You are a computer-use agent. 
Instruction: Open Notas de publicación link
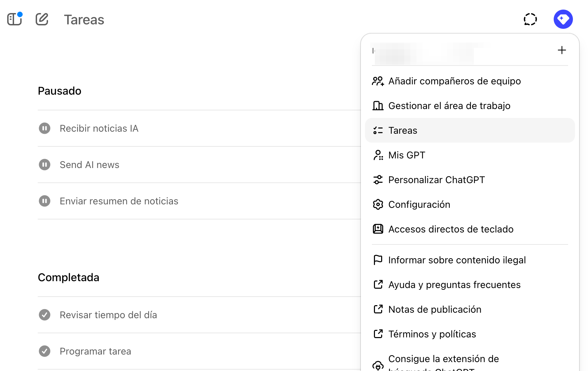(470, 309)
